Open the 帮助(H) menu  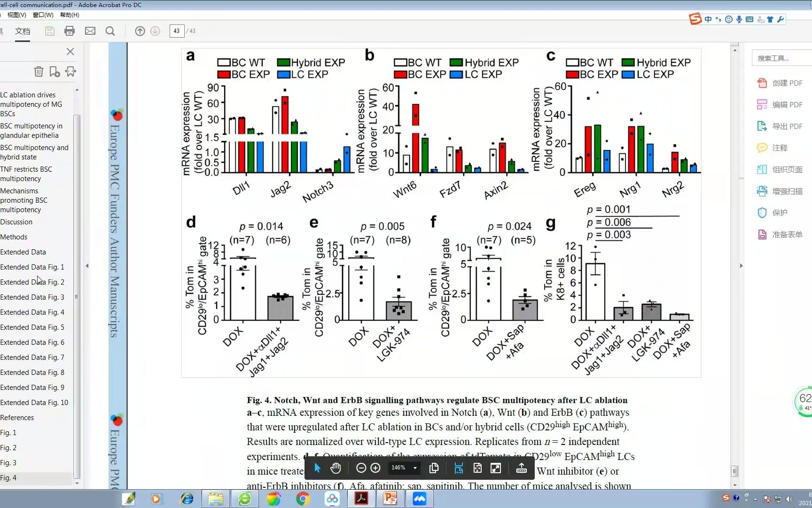point(70,15)
